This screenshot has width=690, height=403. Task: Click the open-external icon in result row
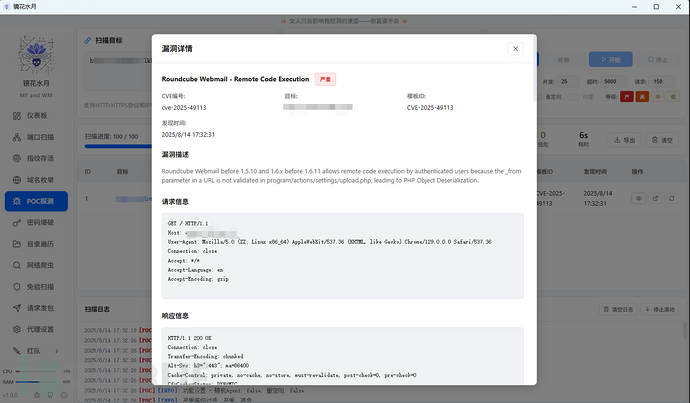[655, 198]
